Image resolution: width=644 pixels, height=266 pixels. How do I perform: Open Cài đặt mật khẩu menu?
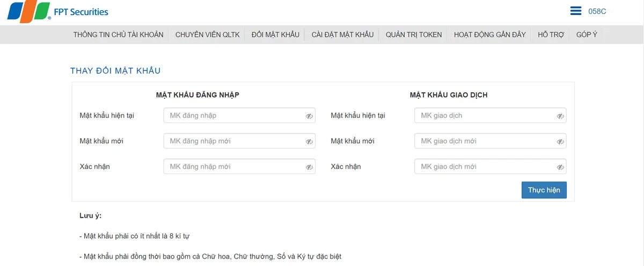[342, 34]
